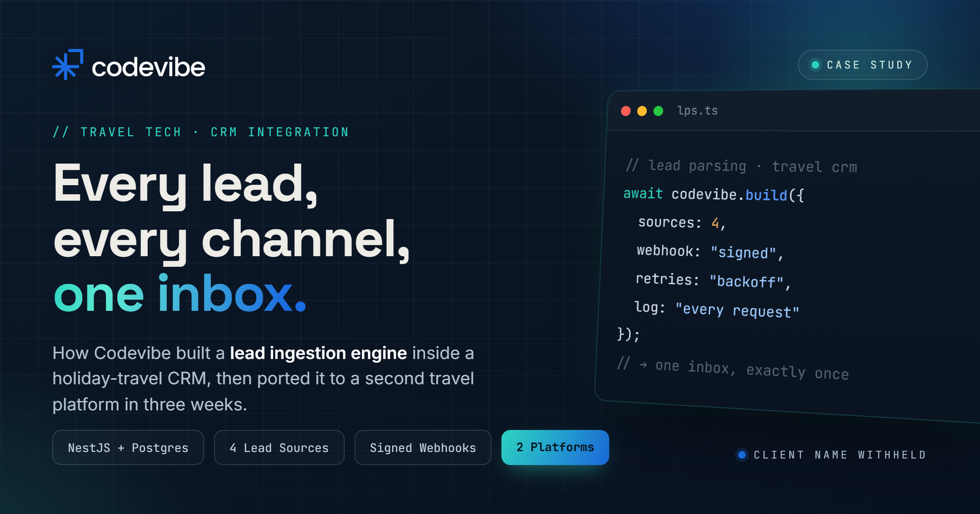Click the blue dot beside CLIENT NAME WITHHELD
Screen dimensions: 980x514
tap(742, 454)
